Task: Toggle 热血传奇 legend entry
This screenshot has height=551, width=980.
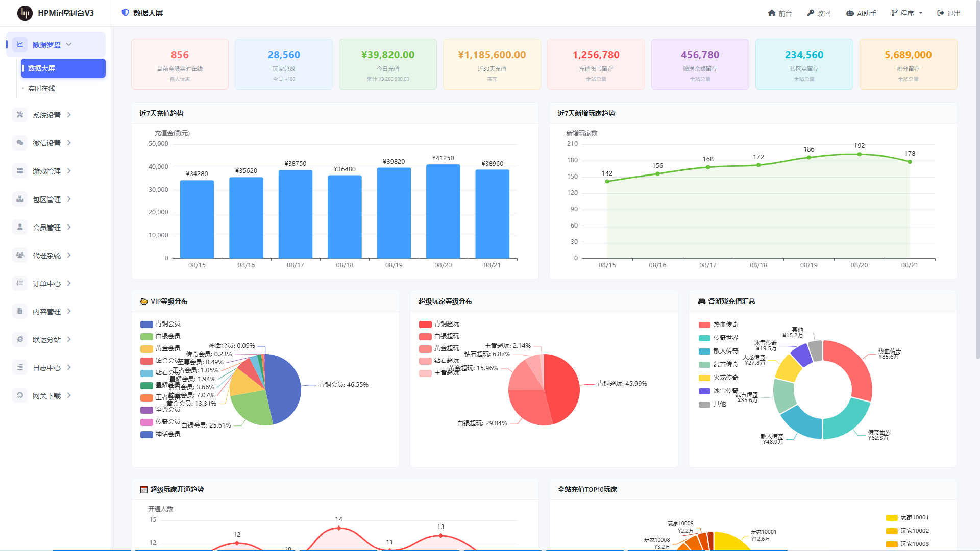Action: (x=719, y=324)
